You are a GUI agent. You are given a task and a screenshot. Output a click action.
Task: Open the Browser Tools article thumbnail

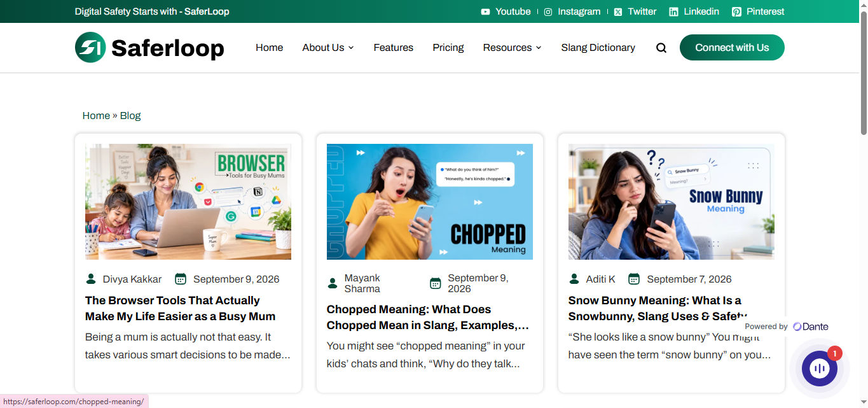(188, 202)
